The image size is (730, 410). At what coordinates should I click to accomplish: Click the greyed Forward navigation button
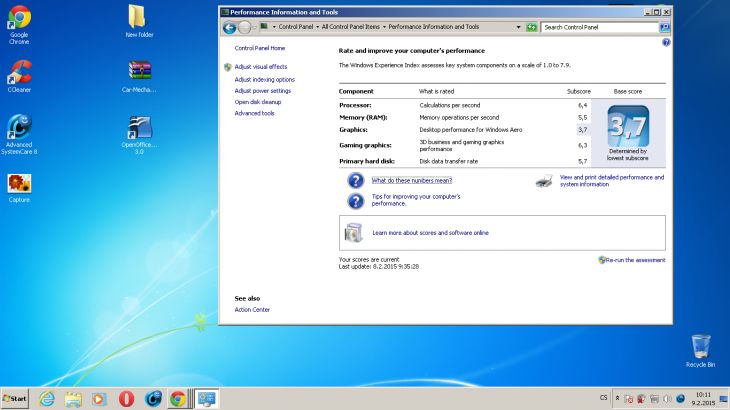click(244, 27)
